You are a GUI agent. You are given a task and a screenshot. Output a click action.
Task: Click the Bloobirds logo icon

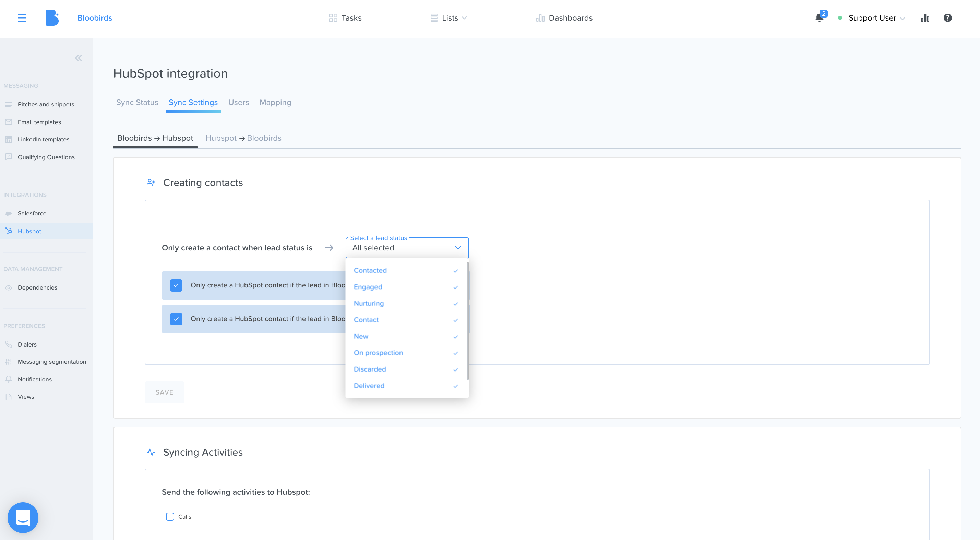(52, 18)
